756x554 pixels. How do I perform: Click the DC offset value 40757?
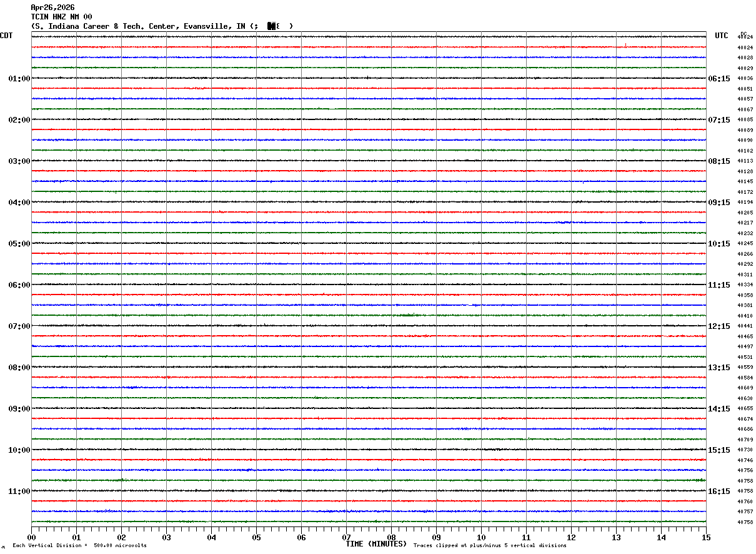click(745, 512)
